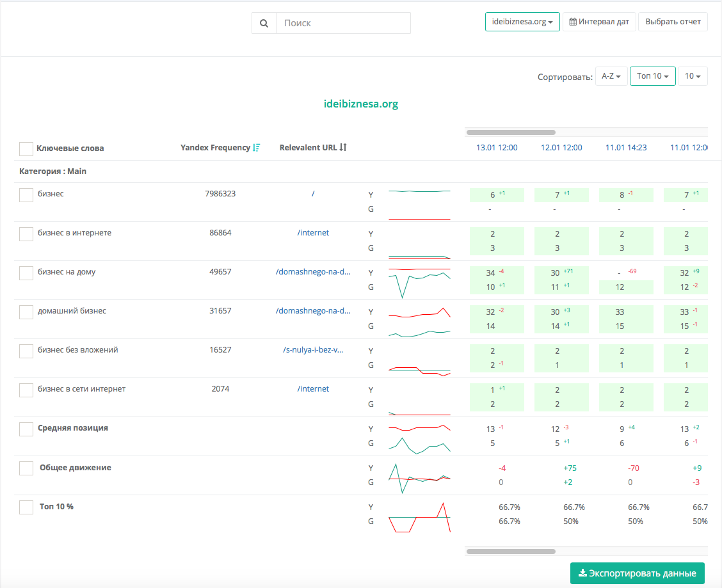Click download icon on Экспортировать данные
This screenshot has width=722, height=588.
(x=582, y=573)
